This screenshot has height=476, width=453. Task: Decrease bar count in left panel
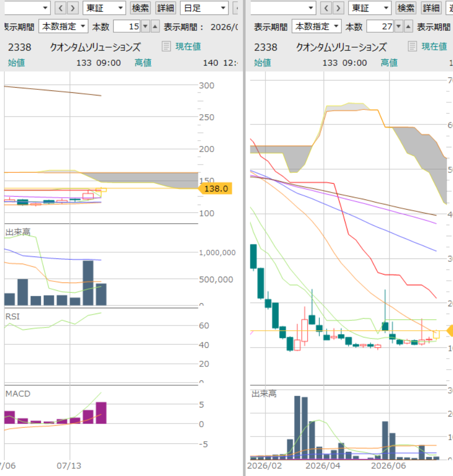coord(145,26)
